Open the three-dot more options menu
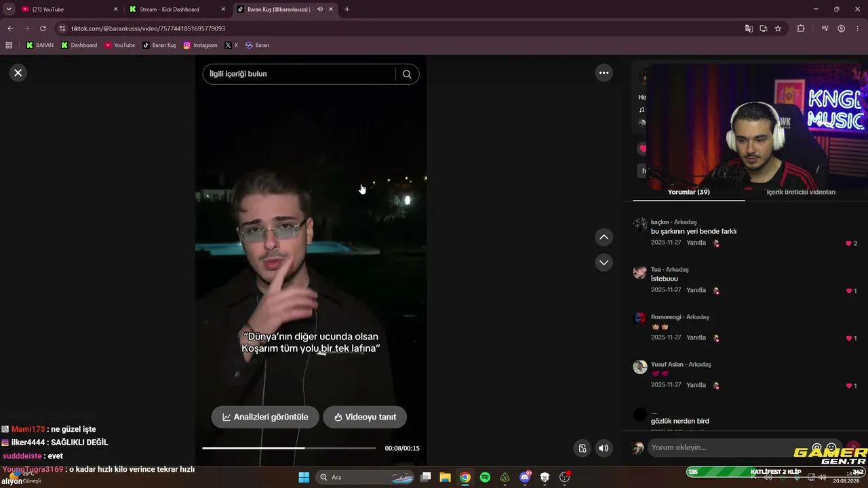The height and width of the screenshot is (488, 868). click(x=604, y=73)
